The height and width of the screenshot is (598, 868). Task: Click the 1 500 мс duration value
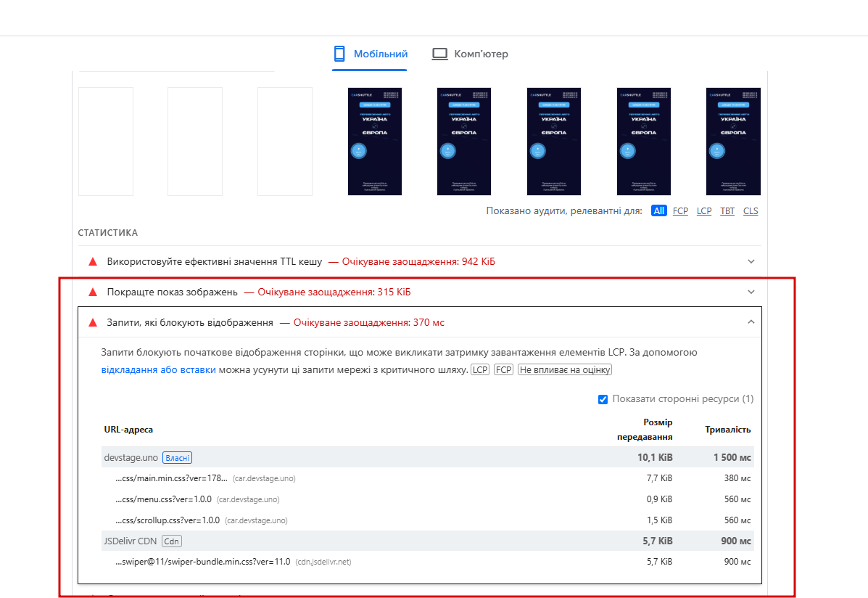[x=732, y=458]
